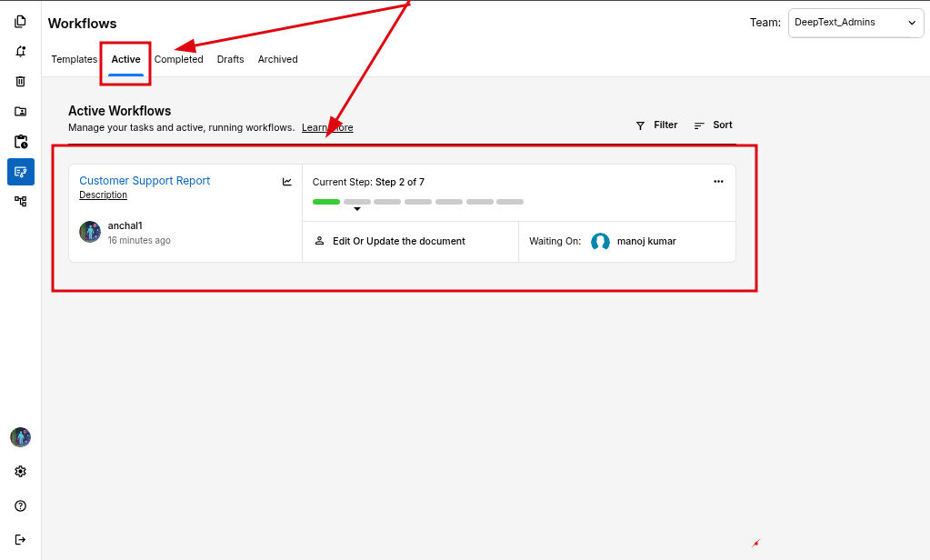
Task: Open the Sort options
Action: (714, 125)
